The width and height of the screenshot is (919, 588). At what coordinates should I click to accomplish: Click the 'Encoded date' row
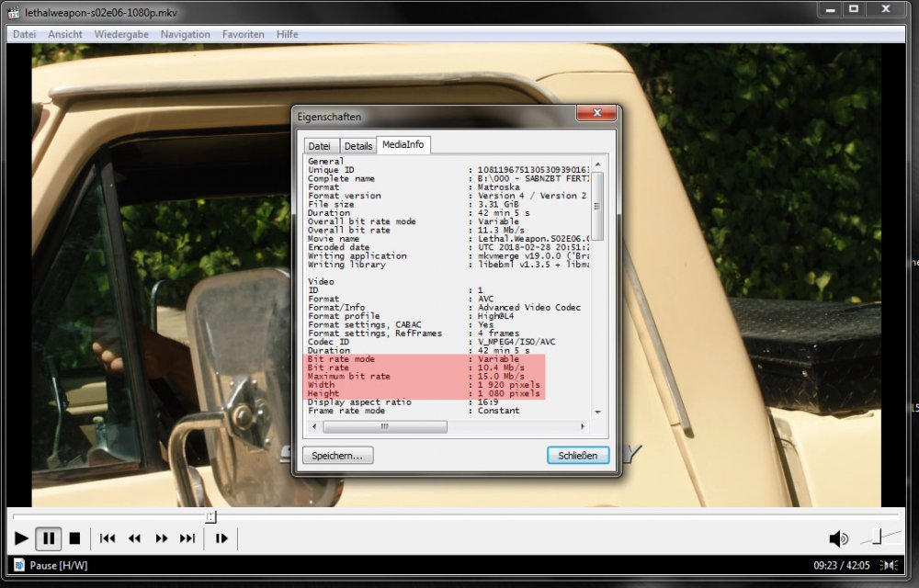coord(448,247)
